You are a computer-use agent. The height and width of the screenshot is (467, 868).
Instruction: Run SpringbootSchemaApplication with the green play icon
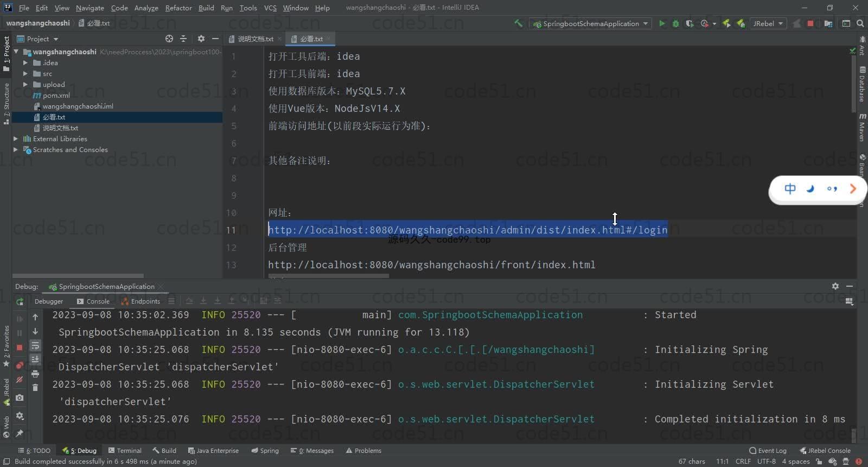pos(662,23)
